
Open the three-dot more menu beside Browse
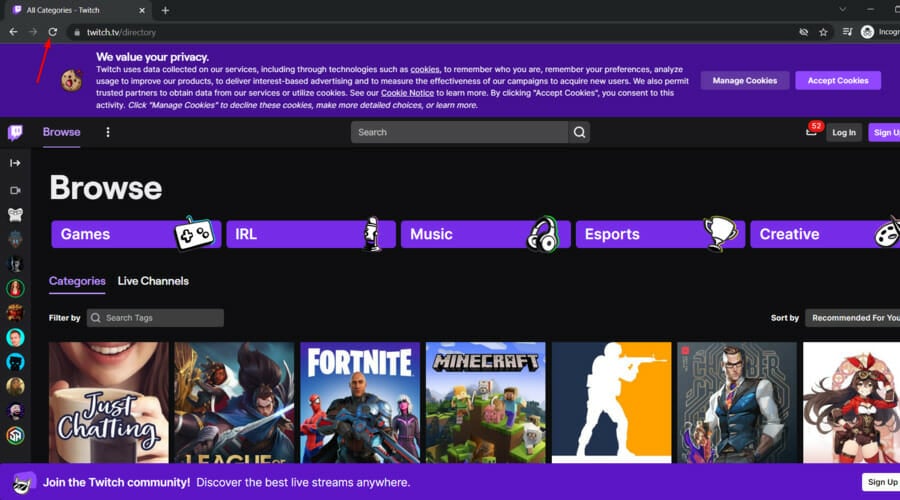coord(107,132)
